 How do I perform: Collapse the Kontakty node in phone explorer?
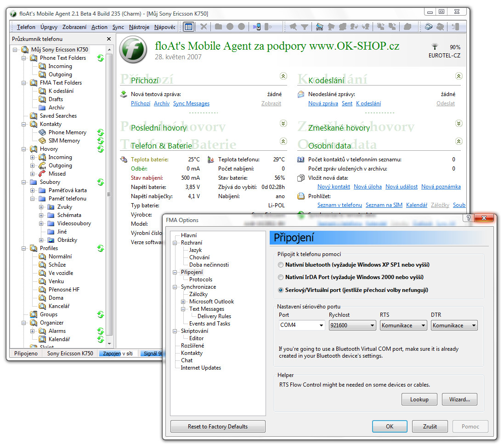click(24, 125)
